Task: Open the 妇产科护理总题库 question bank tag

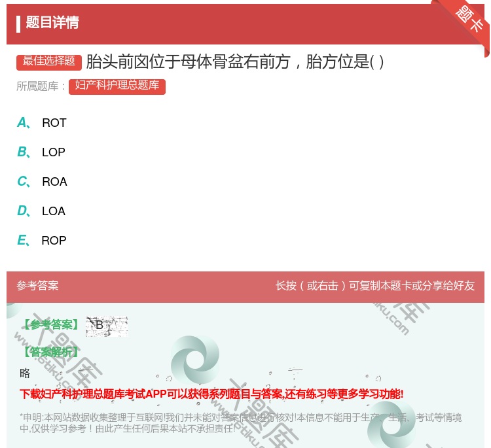Action: pyautogui.click(x=117, y=86)
